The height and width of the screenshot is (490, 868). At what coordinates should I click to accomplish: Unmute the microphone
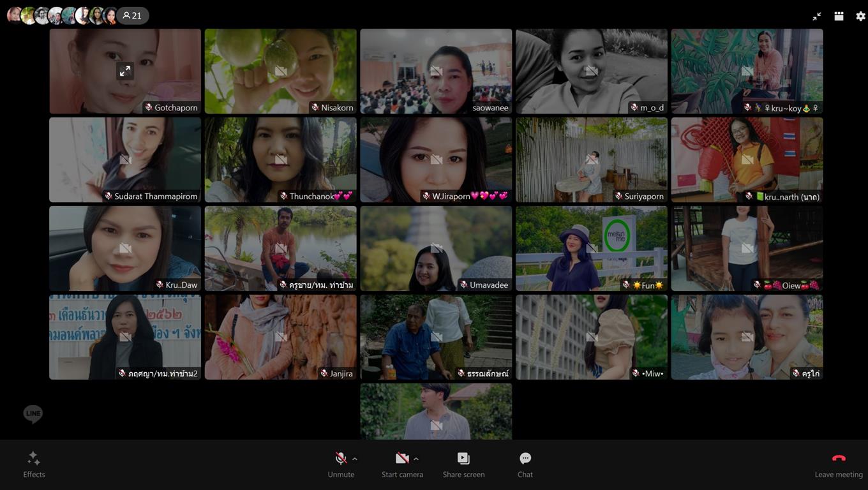tap(341, 459)
